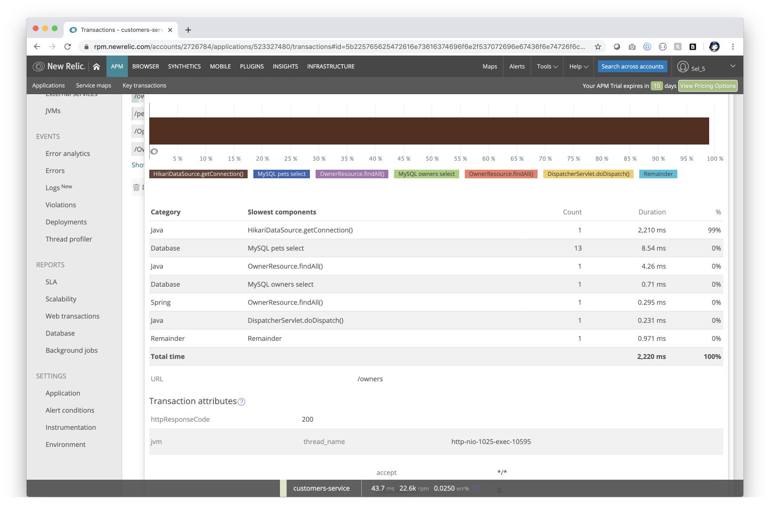Image resolution: width=770 pixels, height=532 pixels.
Task: Click Remainder legend swatch
Action: click(x=658, y=174)
